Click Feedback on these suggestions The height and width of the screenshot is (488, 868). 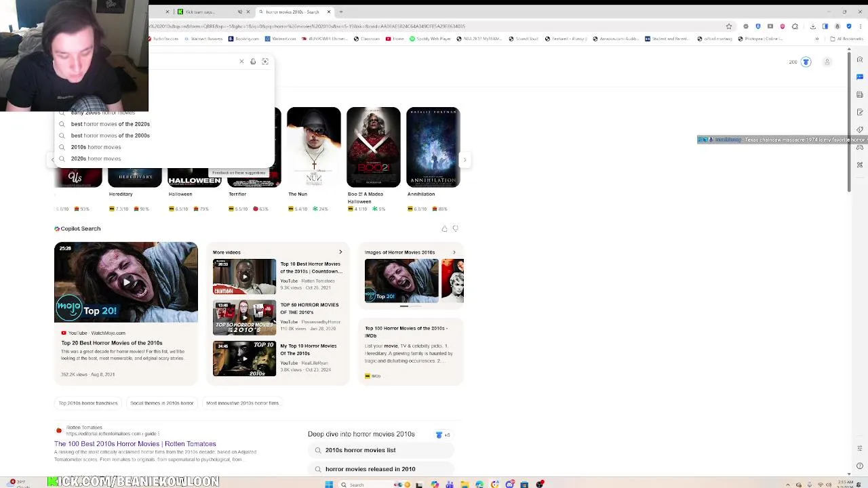pyautogui.click(x=239, y=173)
